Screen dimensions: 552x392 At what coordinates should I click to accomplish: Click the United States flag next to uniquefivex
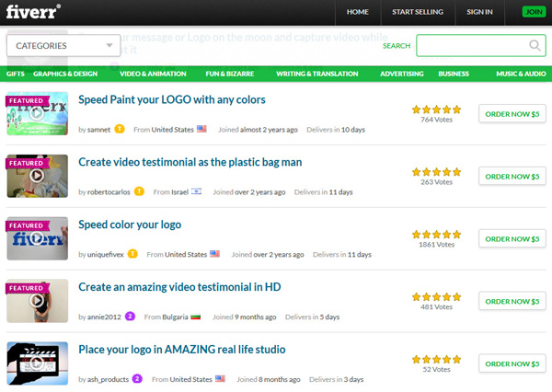pyautogui.click(x=214, y=254)
